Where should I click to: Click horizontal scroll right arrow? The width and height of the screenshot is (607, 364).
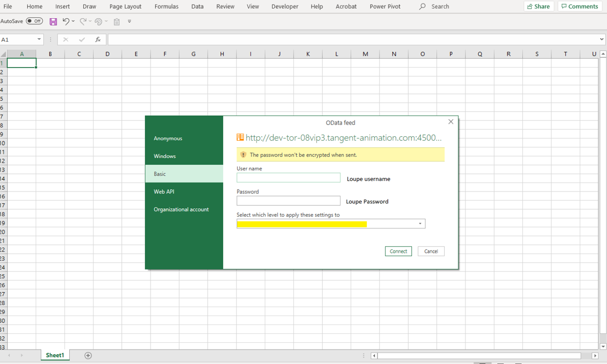595,356
